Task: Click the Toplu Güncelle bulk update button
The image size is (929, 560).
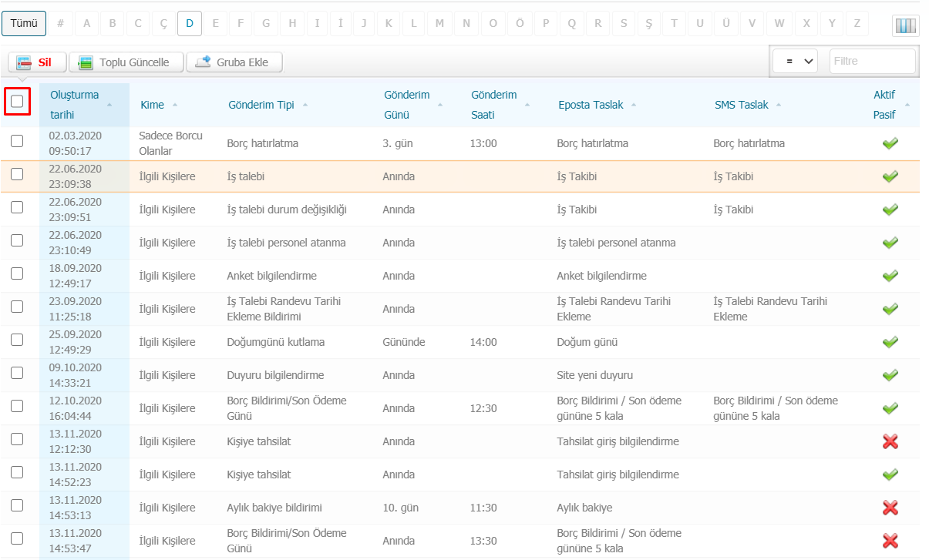Action: click(126, 62)
